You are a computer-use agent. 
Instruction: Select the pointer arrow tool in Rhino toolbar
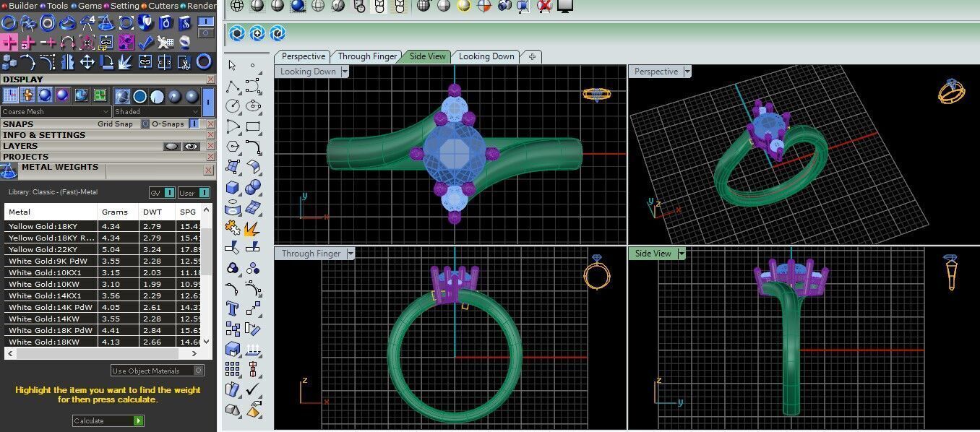232,66
